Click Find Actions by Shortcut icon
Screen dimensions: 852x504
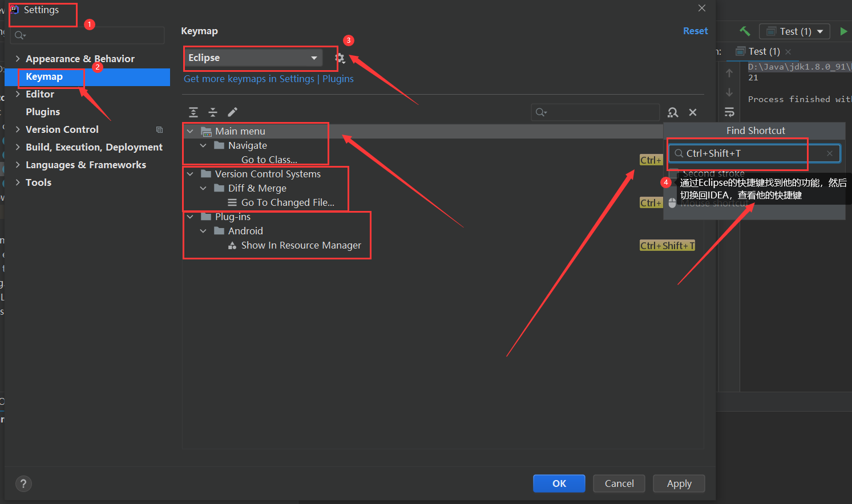tap(673, 112)
